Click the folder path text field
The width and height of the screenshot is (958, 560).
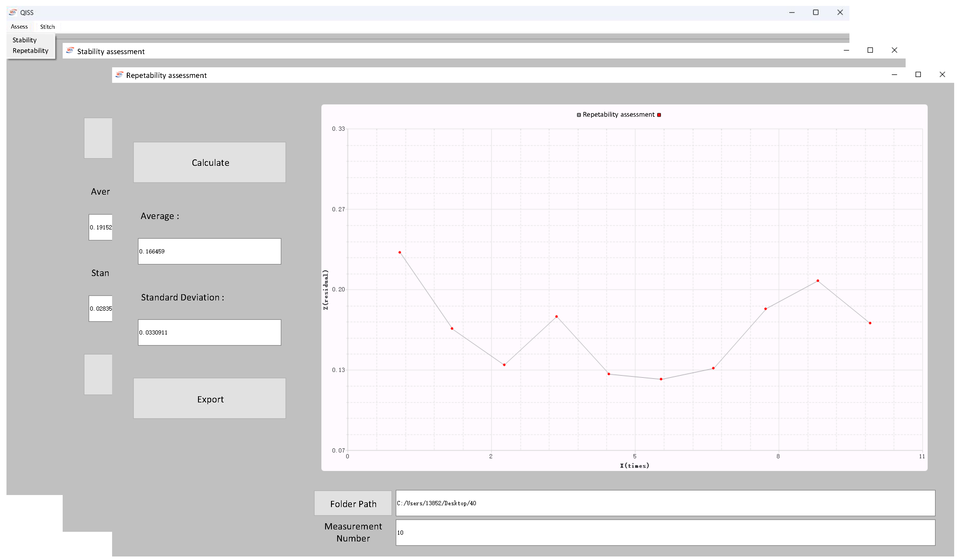point(665,503)
